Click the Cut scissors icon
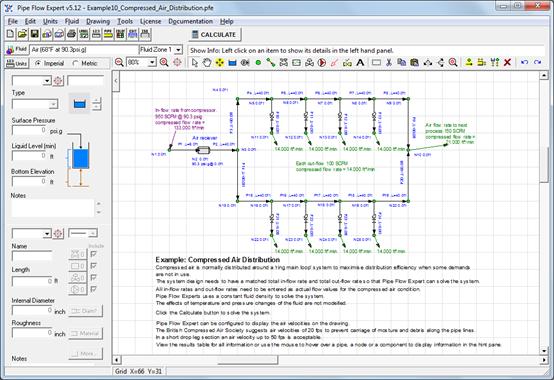The width and height of the screenshot is (554, 380). 389,63
